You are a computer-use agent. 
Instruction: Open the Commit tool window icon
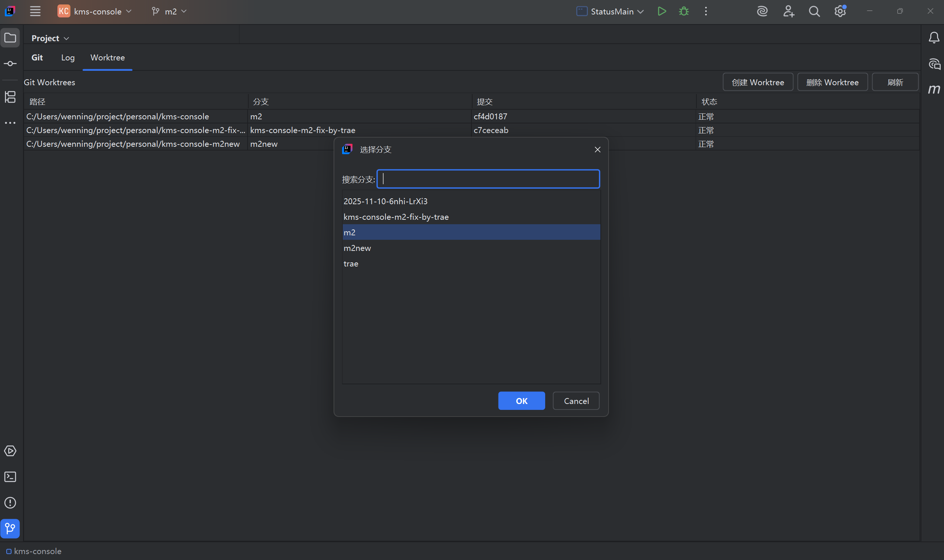(10, 63)
